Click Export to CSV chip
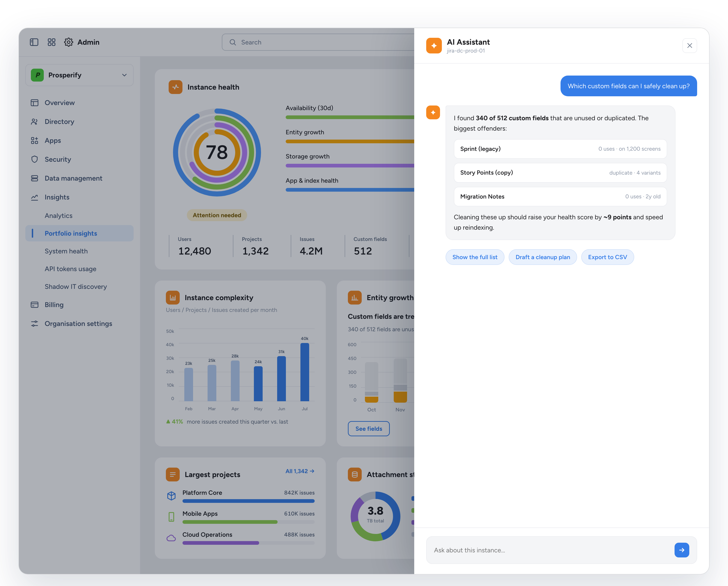The image size is (728, 586). pyautogui.click(x=607, y=257)
